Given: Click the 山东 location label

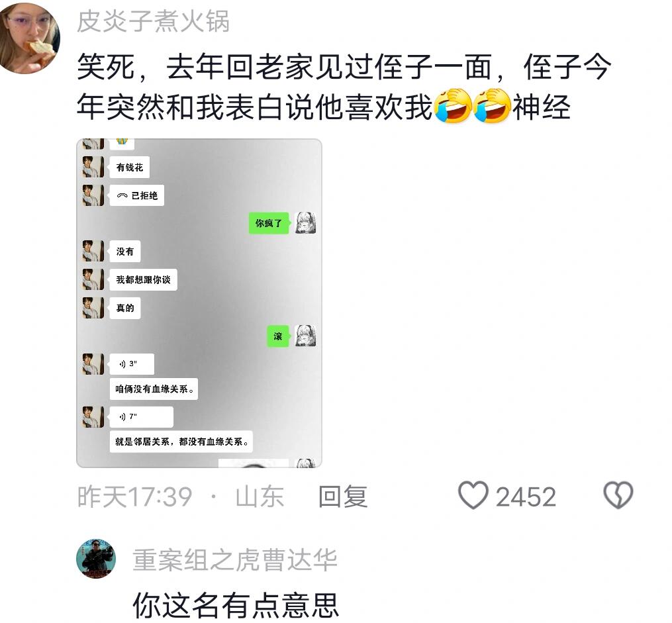Looking at the screenshot, I should 260,497.
